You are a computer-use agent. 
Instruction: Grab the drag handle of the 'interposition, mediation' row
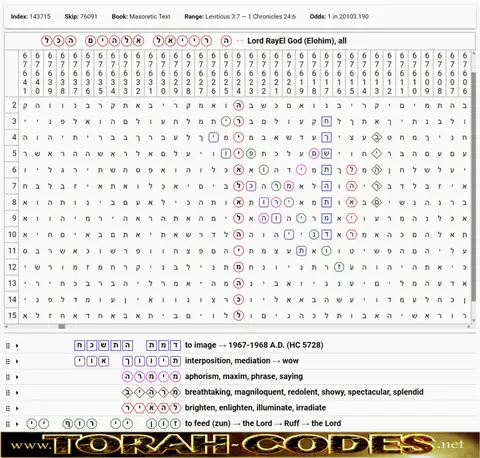(8, 361)
